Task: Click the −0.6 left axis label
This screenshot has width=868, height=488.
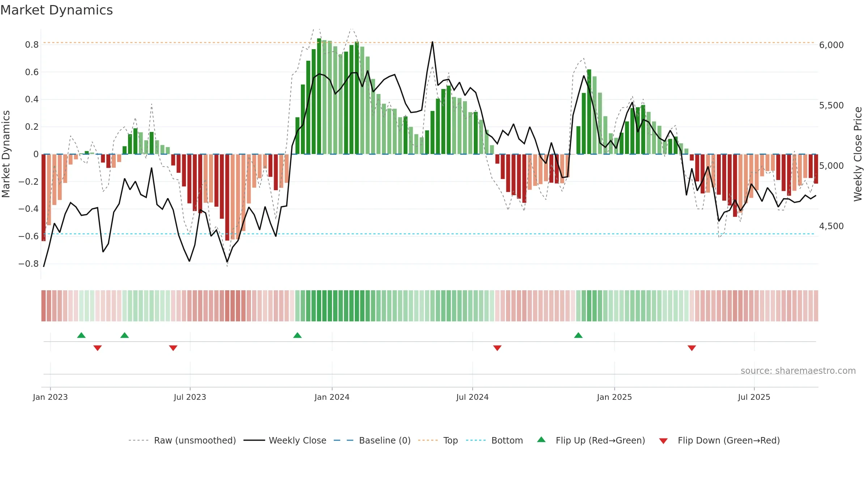Action: pyautogui.click(x=29, y=236)
